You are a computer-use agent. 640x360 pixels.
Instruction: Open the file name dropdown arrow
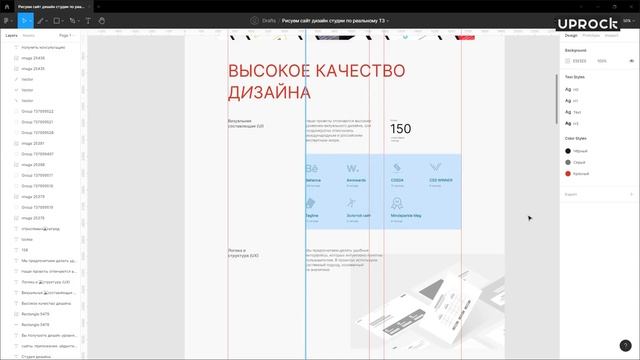tap(387, 21)
